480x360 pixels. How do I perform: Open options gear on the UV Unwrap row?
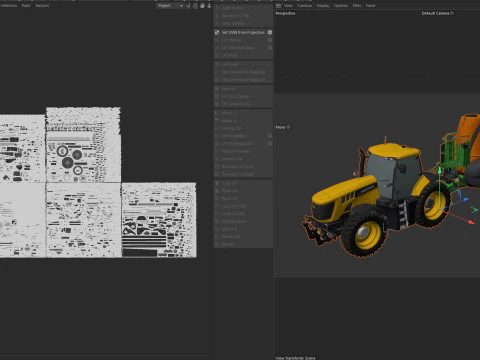coord(270,40)
